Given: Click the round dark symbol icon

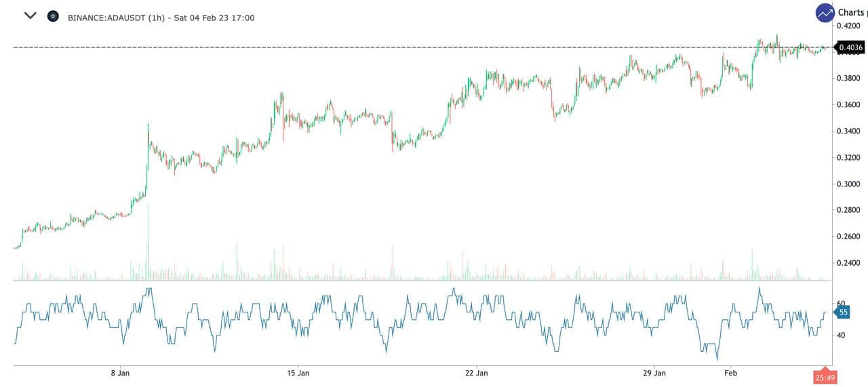Looking at the screenshot, I should (53, 16).
